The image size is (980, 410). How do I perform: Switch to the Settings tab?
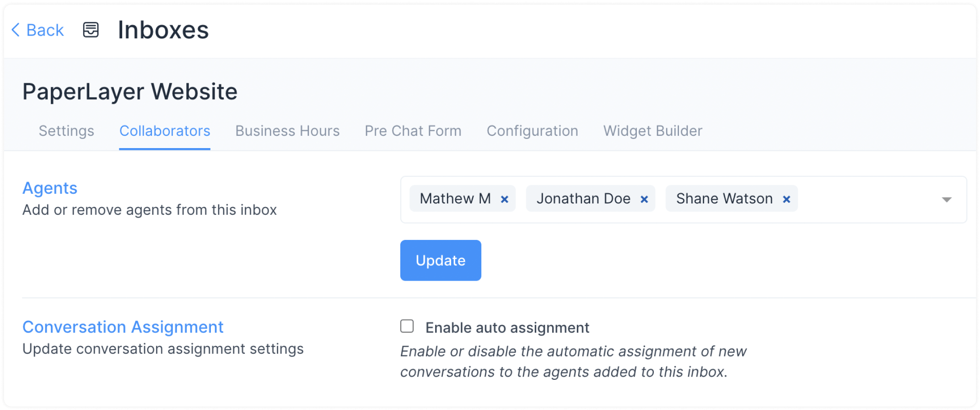click(66, 131)
